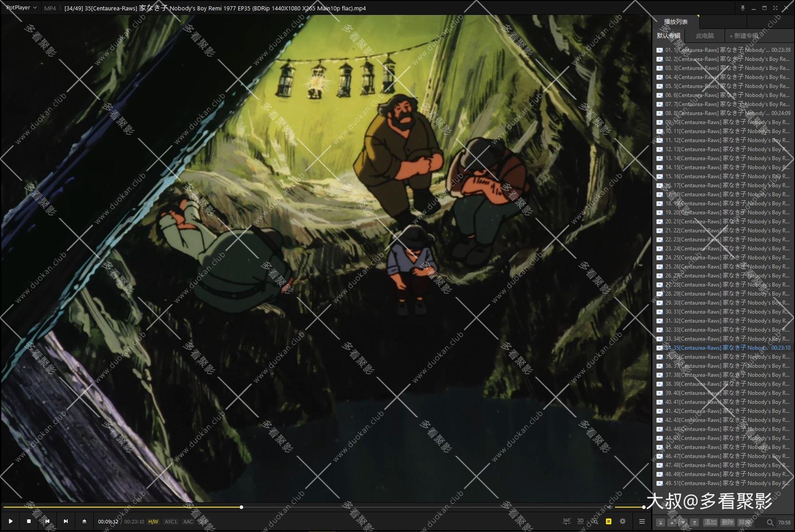Select playlist item 38. 39[Centaurea-Raws]
This screenshot has height=532, width=795.
click(x=723, y=384)
